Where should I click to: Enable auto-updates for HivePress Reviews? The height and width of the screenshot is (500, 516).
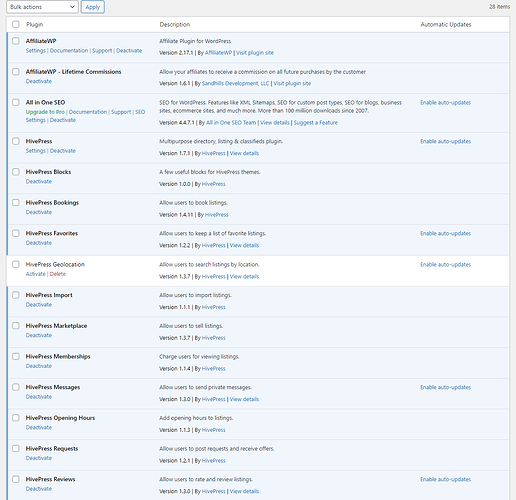[x=446, y=479]
